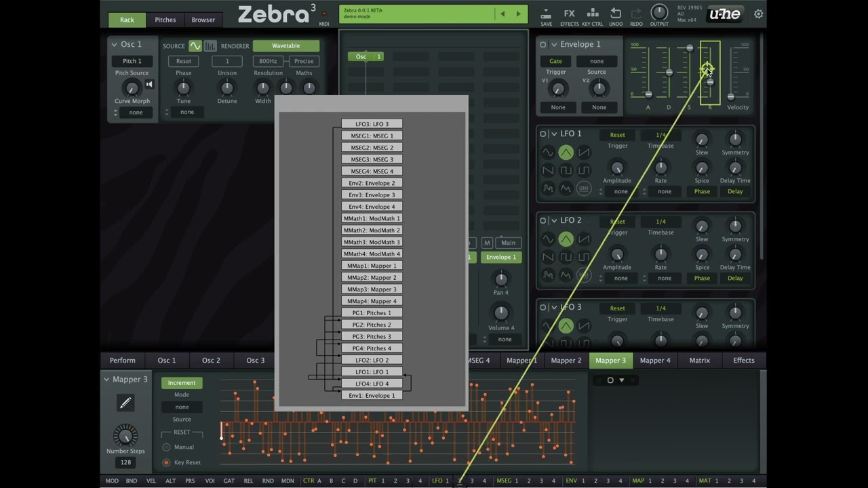Collapse the LFO 2 panel chevron
This screenshot has height=488, width=868.
pos(554,221)
